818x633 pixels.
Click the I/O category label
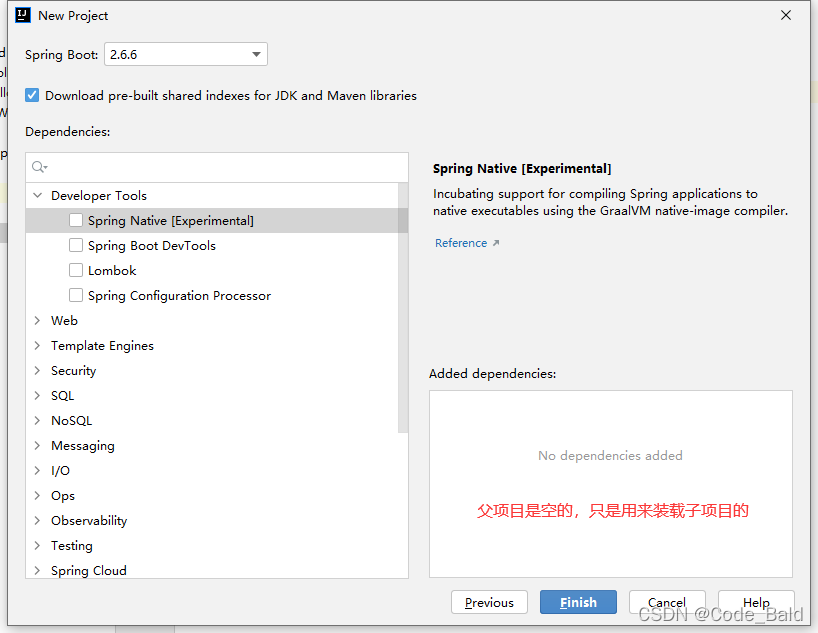coord(60,471)
